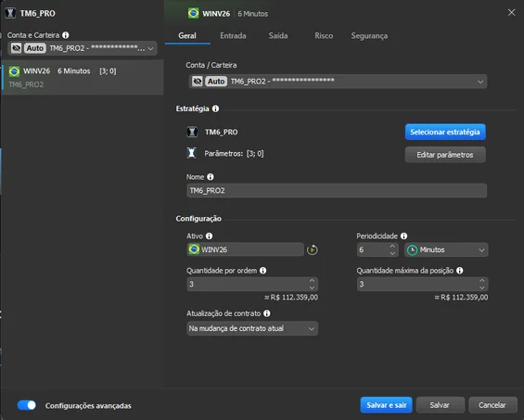Screen dimensions: 524x420
Task: Click Salvar e sair button
Action: (387, 405)
